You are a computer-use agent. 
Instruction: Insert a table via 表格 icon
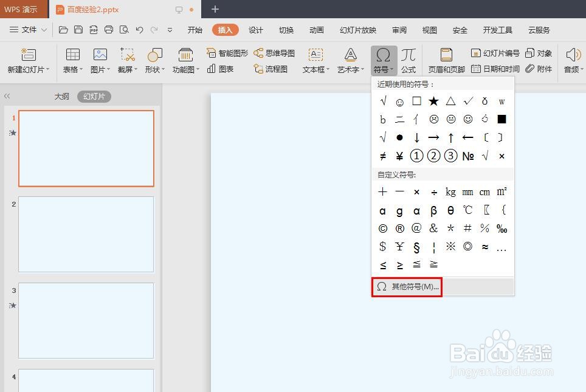(x=72, y=55)
